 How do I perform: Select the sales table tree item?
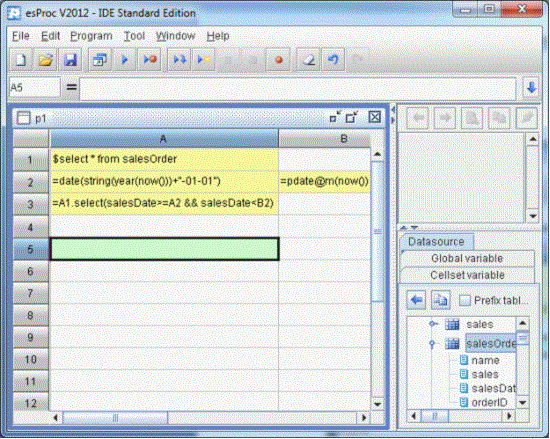pos(480,325)
